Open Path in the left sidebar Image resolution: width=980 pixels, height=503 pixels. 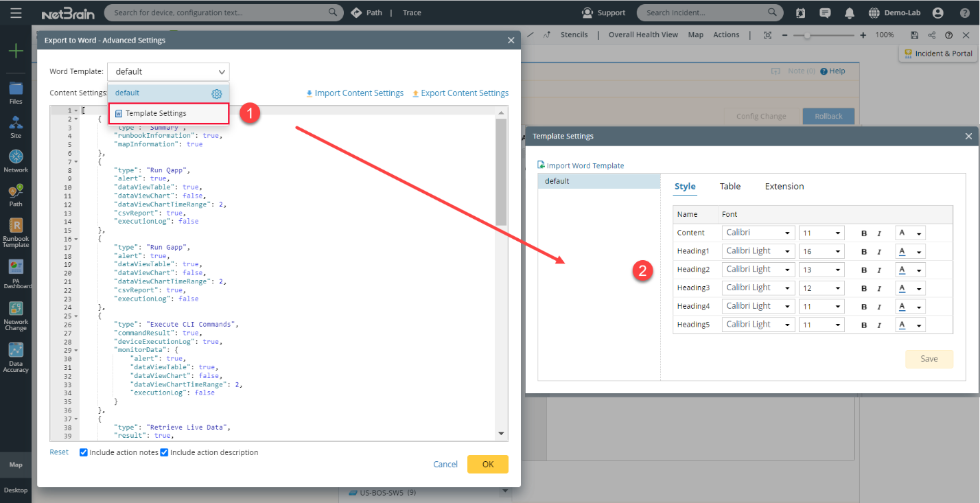(x=16, y=196)
